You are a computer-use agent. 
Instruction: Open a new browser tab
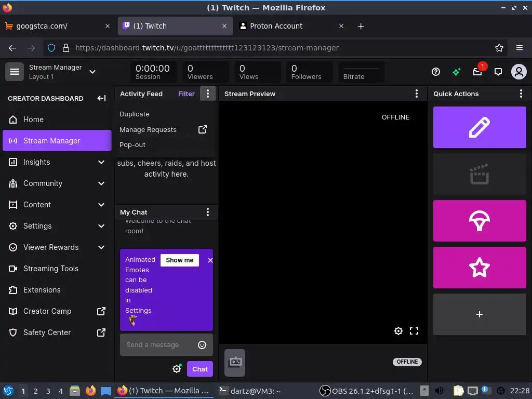(361, 26)
